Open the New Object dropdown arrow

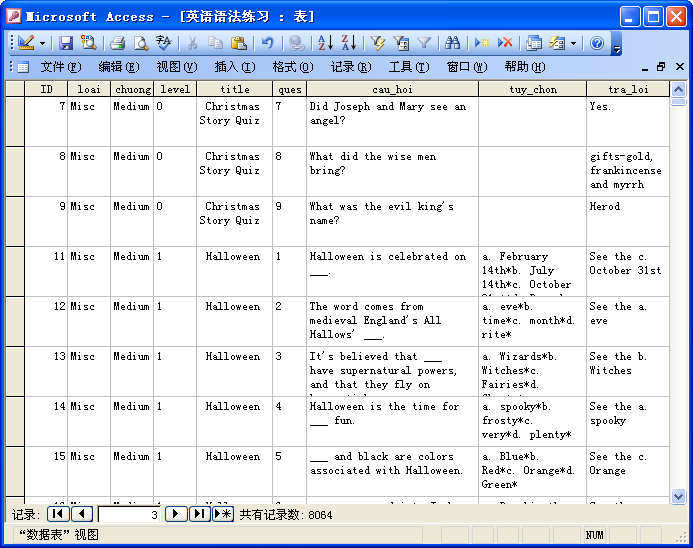click(x=573, y=43)
